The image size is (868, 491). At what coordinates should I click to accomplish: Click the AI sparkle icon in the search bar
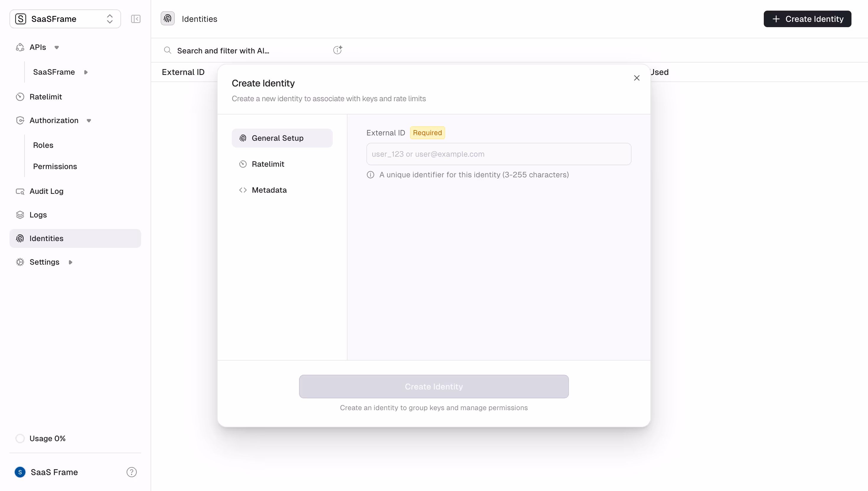pos(337,50)
